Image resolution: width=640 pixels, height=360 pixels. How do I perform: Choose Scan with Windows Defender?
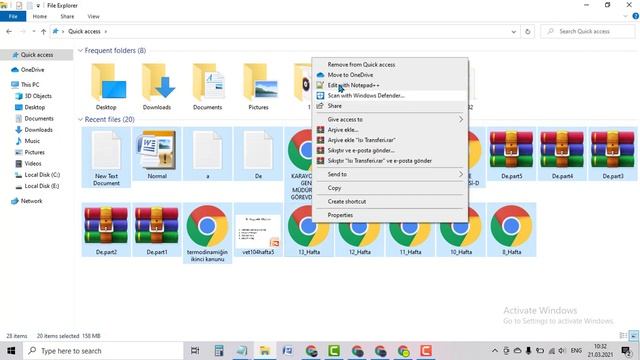coord(390,96)
